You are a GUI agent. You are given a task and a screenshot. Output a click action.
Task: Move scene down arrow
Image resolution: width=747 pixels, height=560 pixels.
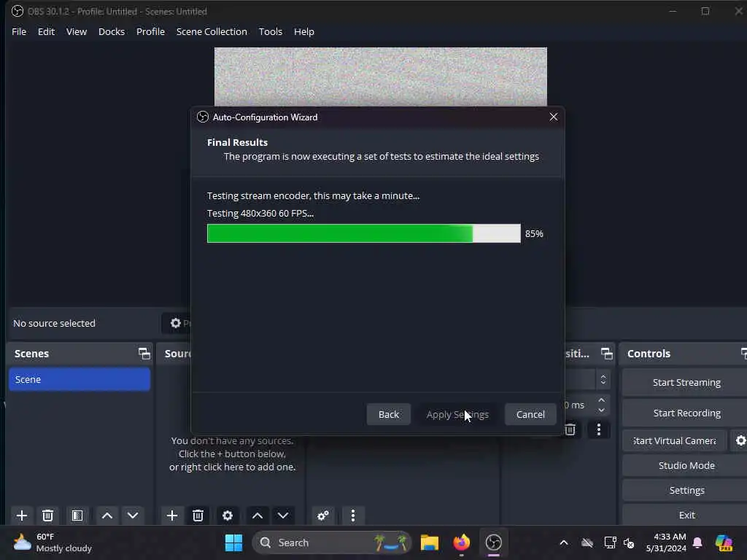point(133,516)
